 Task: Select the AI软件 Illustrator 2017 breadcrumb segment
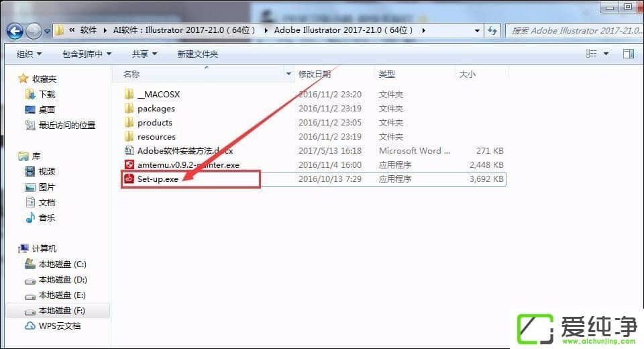click(x=184, y=30)
